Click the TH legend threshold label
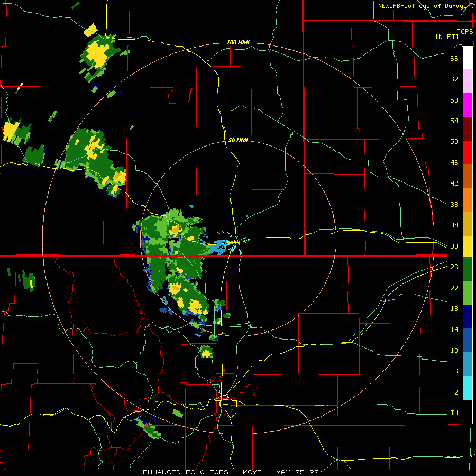 (454, 413)
